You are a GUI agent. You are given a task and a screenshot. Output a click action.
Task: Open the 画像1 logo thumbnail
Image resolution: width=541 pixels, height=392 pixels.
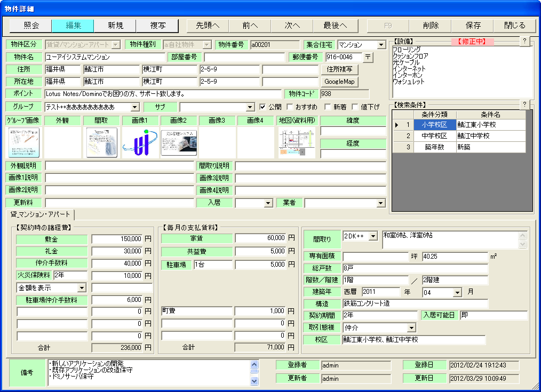(x=140, y=142)
